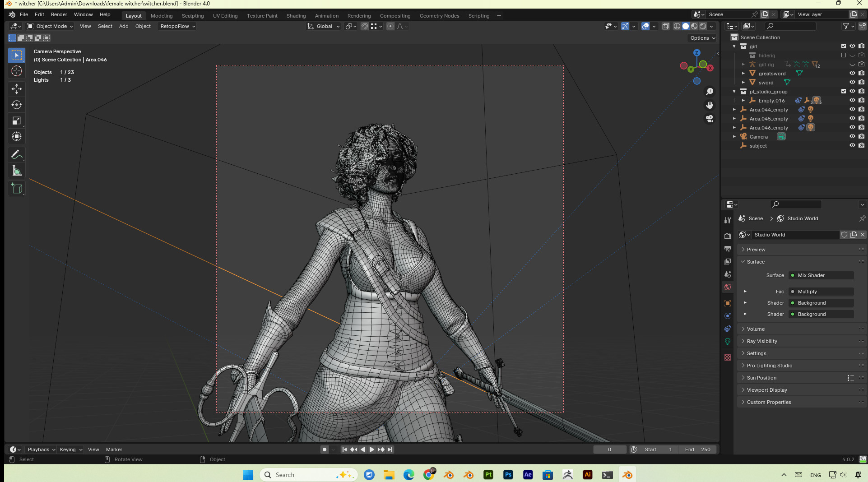The width and height of the screenshot is (868, 482).
Task: Open the RetopoFlow dropdown
Action: point(177,26)
